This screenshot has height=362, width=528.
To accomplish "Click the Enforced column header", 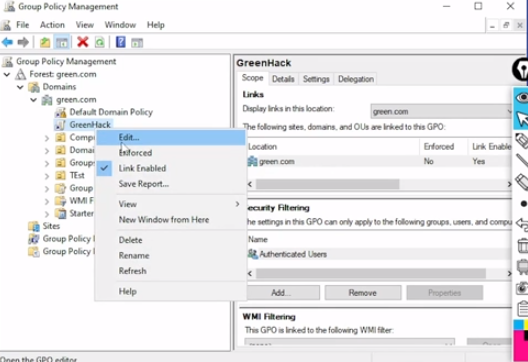I will click(x=443, y=147).
